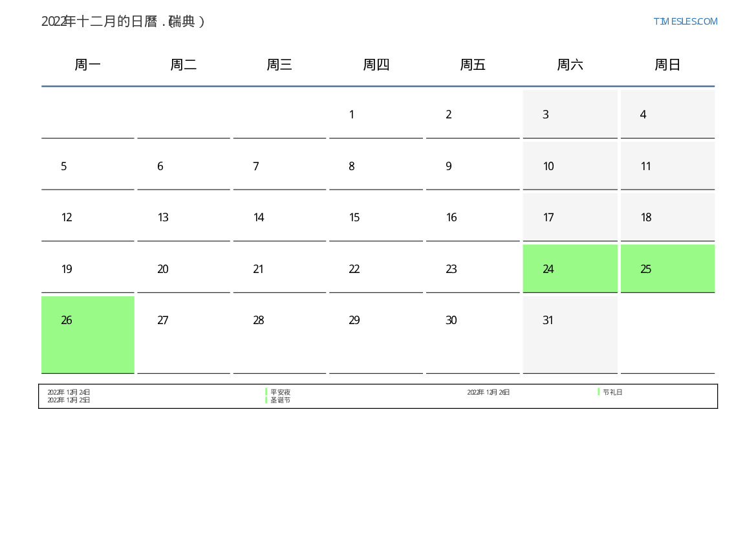
Task: Select the green December 25 cell
Action: pyautogui.click(x=667, y=268)
